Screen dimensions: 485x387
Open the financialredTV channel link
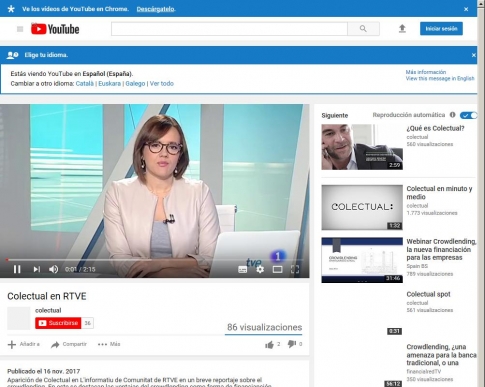click(x=424, y=371)
